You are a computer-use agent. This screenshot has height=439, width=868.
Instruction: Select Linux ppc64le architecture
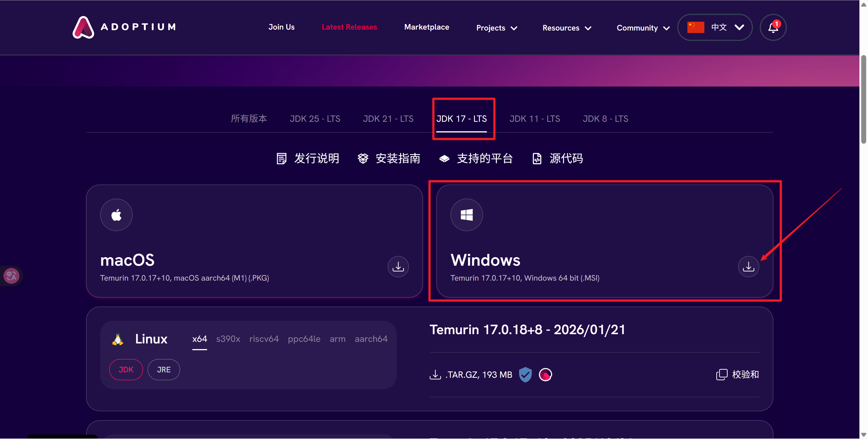[304, 339]
